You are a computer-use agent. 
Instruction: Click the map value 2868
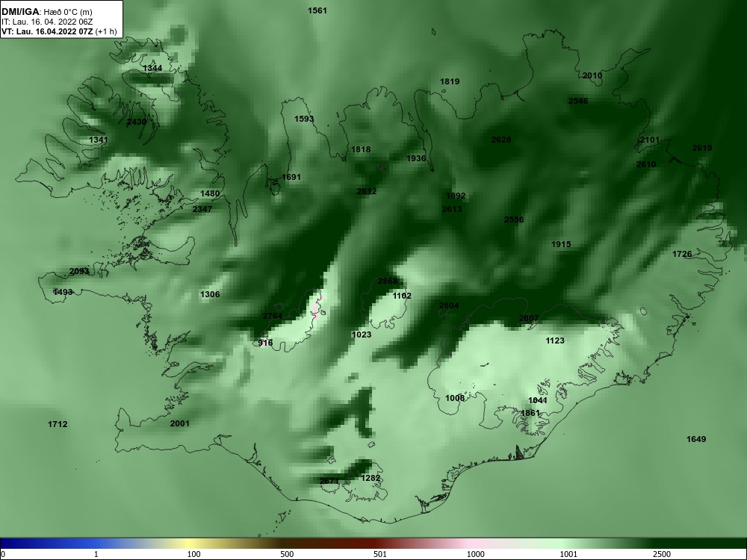pos(387,281)
